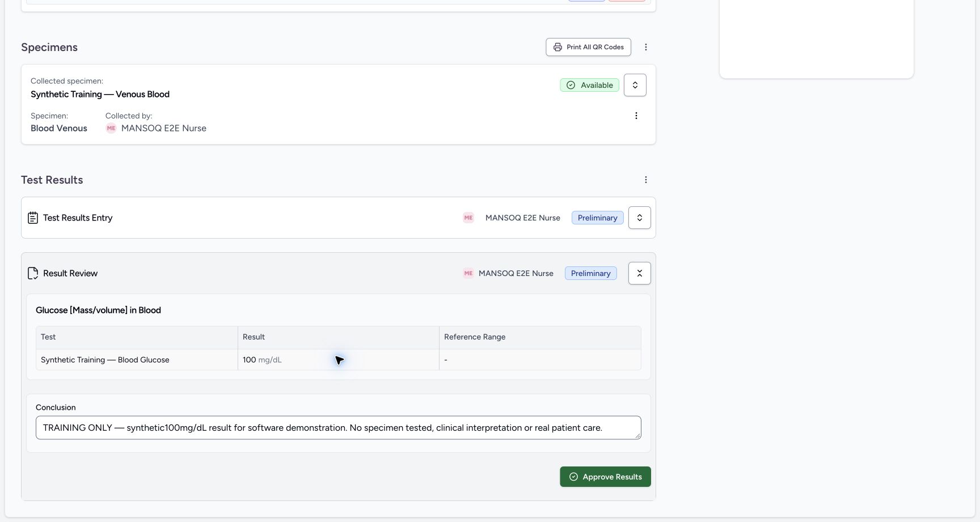Click the dash in Reference Range cell
The height and width of the screenshot is (522, 980).
(446, 360)
